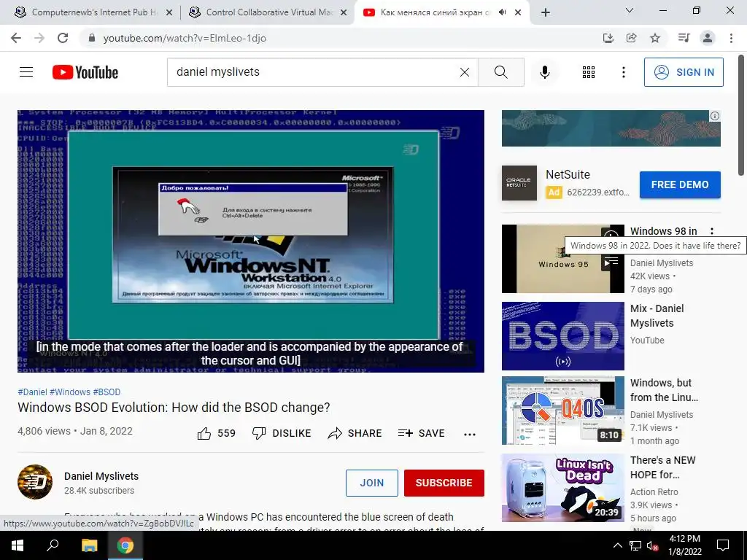The height and width of the screenshot is (560, 747).
Task: Bookmark this page with the star icon
Action: pos(655,38)
